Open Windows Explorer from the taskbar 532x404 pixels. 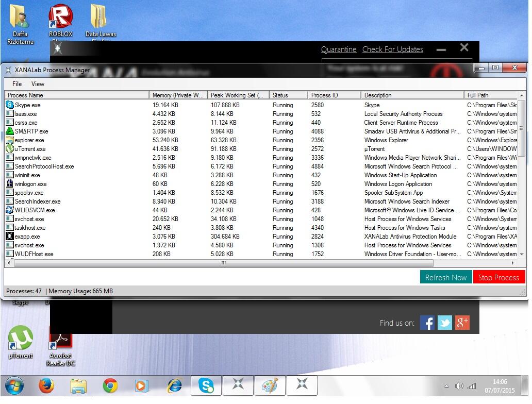click(x=78, y=385)
